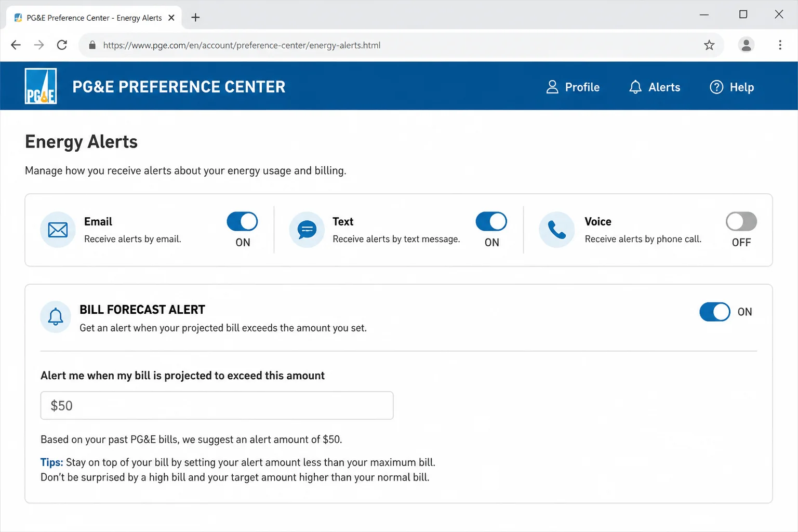Open the Profile menu item
This screenshot has width=798, height=532.
coord(573,87)
